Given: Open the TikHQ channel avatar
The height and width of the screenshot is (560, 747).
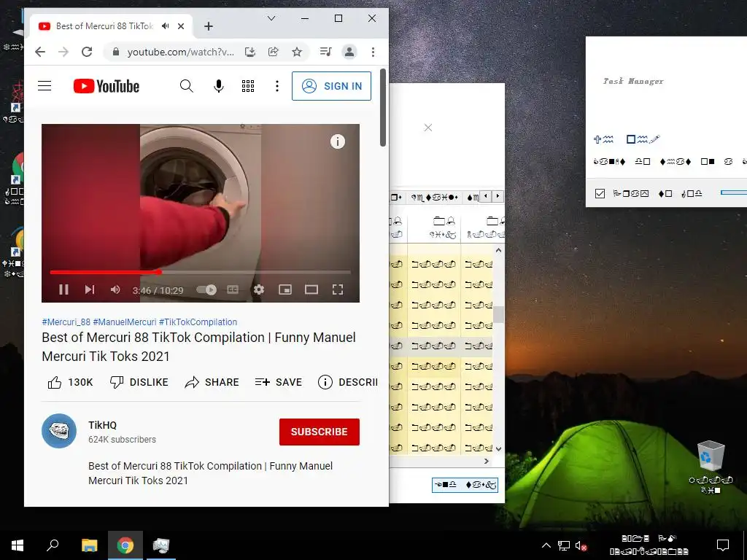Looking at the screenshot, I should click(x=59, y=431).
